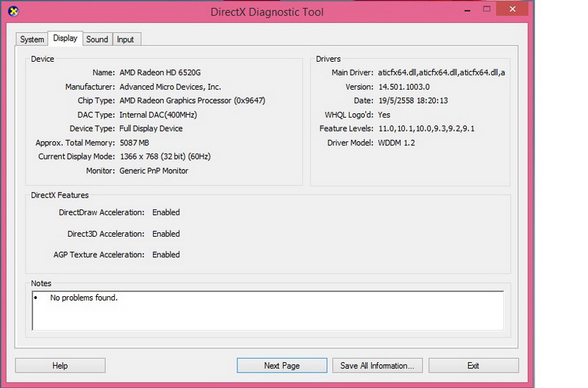Click driver date '19/5/2558 18:20:13'
Screen dimensions: 588x388
[x=413, y=101]
